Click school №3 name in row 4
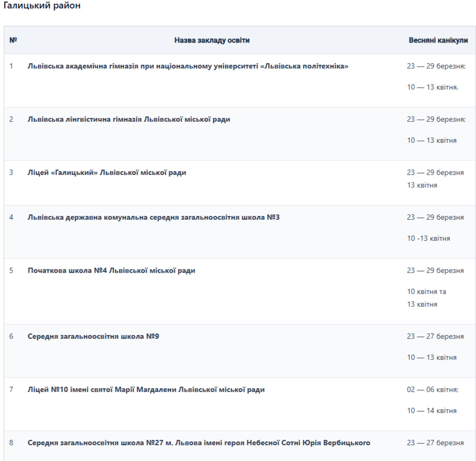 (x=153, y=217)
